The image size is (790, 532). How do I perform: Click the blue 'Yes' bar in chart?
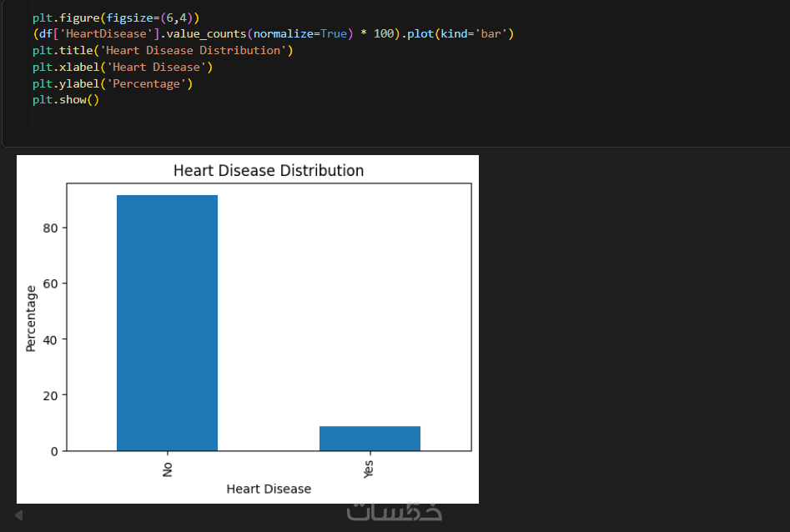(370, 438)
